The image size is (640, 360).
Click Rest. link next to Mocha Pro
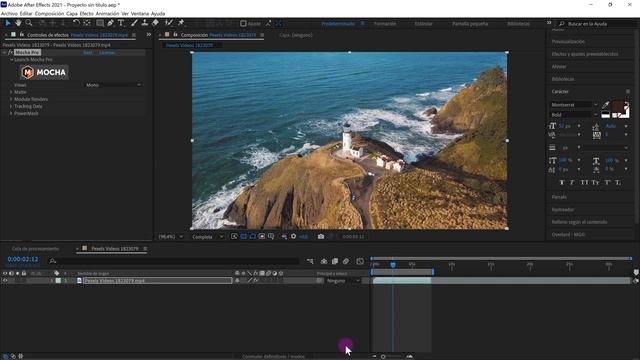click(88, 53)
